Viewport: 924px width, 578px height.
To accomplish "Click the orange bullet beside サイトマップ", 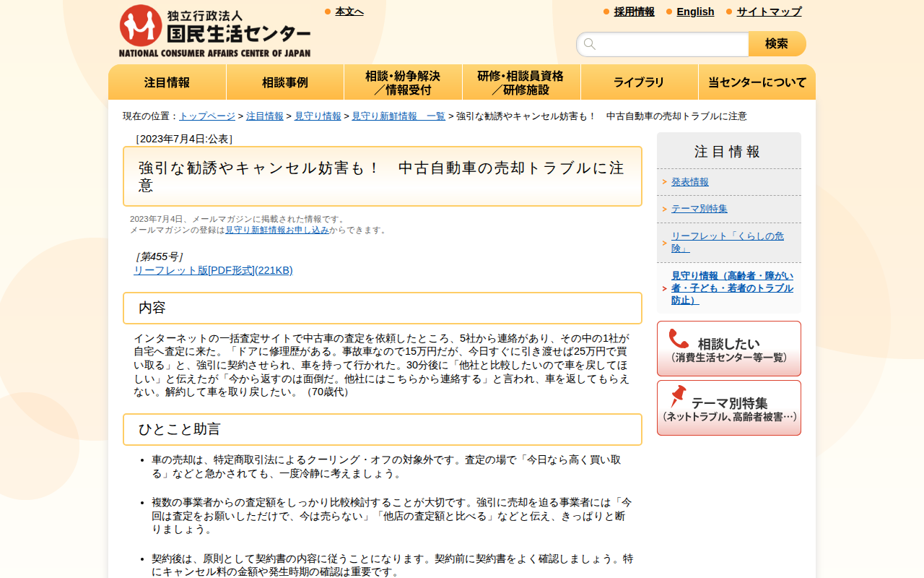I will pyautogui.click(x=729, y=12).
